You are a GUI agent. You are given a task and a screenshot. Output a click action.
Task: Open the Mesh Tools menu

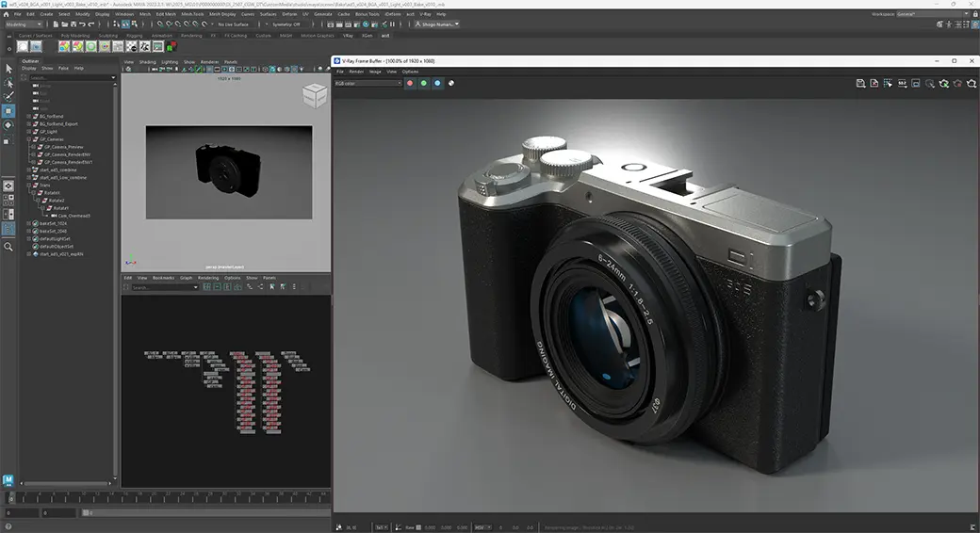click(x=192, y=14)
